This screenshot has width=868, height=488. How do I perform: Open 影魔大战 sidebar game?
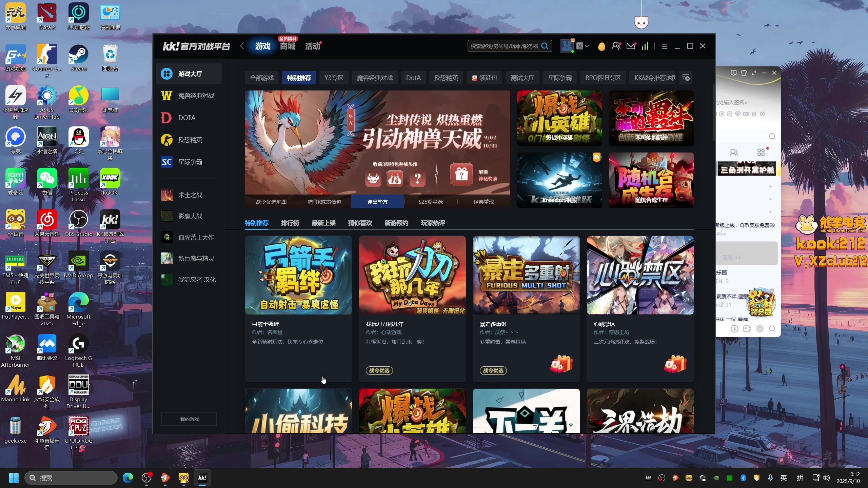(189, 216)
